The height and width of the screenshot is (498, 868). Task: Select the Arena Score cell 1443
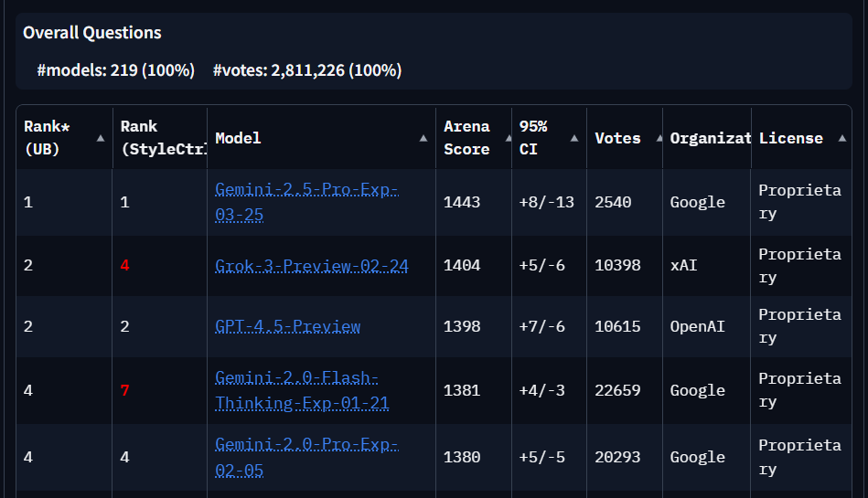[462, 202]
